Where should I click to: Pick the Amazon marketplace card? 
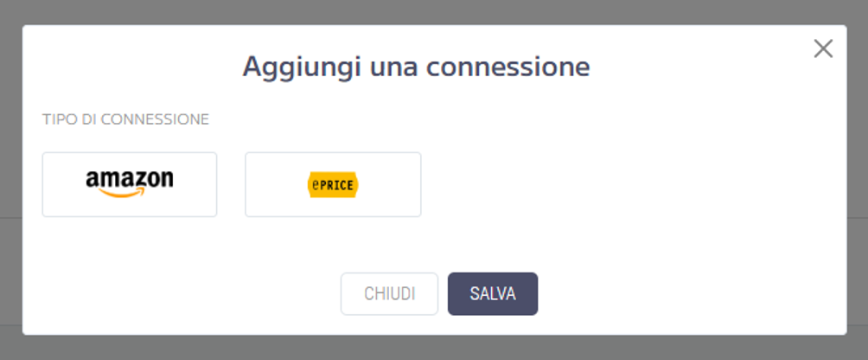tap(130, 184)
